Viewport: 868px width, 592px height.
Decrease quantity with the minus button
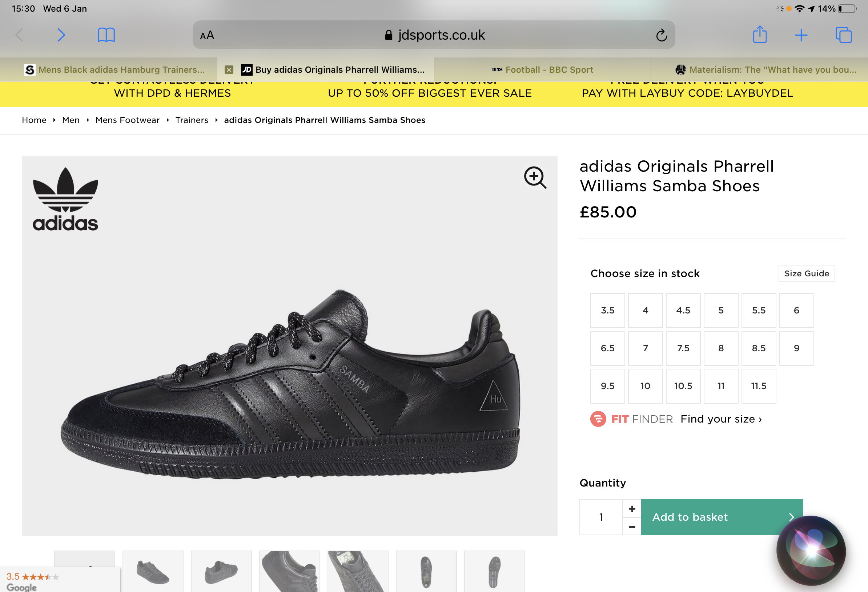632,526
